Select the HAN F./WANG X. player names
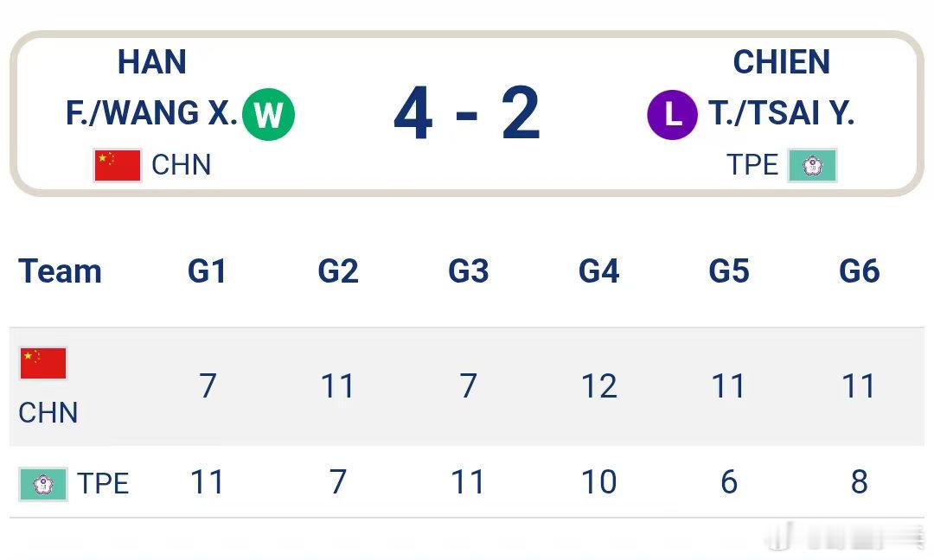This screenshot has width=934, height=560. tap(152, 87)
